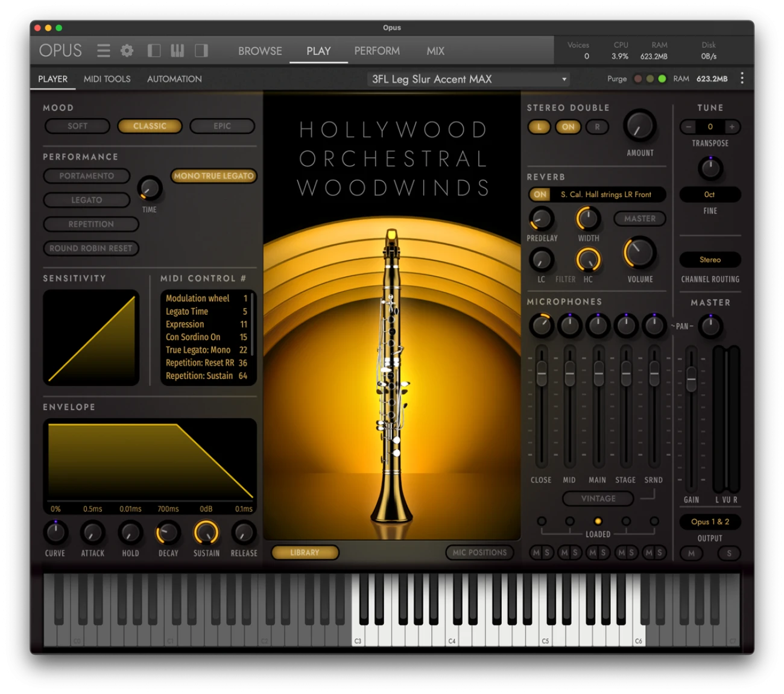Toggle the left sidebar panel icon
Image resolution: width=784 pixels, height=694 pixels.
pyautogui.click(x=154, y=51)
